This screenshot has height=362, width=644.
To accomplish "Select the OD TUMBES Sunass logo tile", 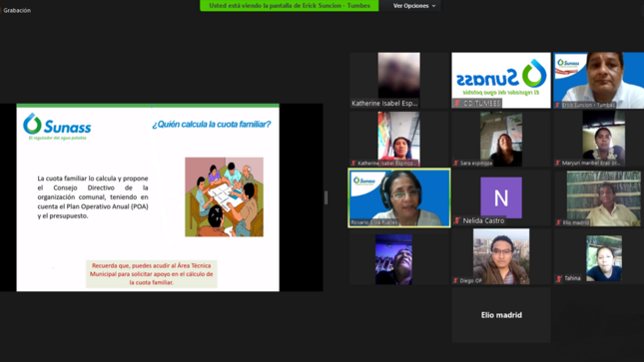I will (501, 80).
